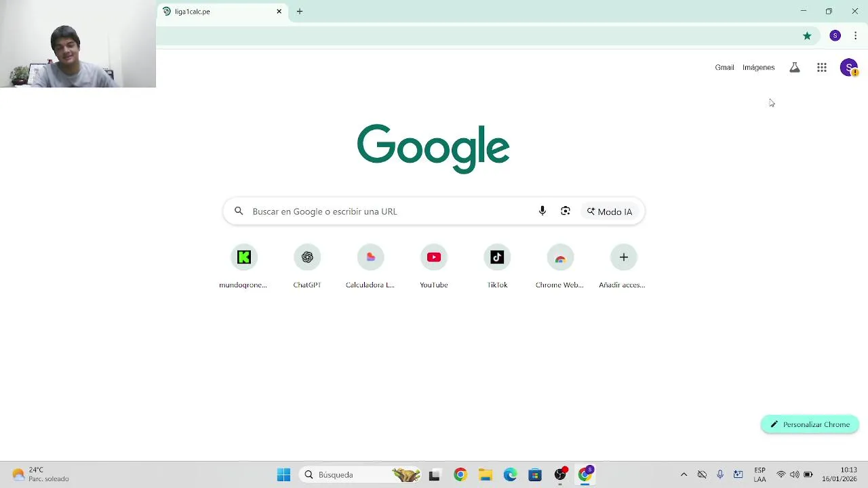Open OBS Studio from the taskbar
Screen dimensions: 868x488
click(x=560, y=474)
